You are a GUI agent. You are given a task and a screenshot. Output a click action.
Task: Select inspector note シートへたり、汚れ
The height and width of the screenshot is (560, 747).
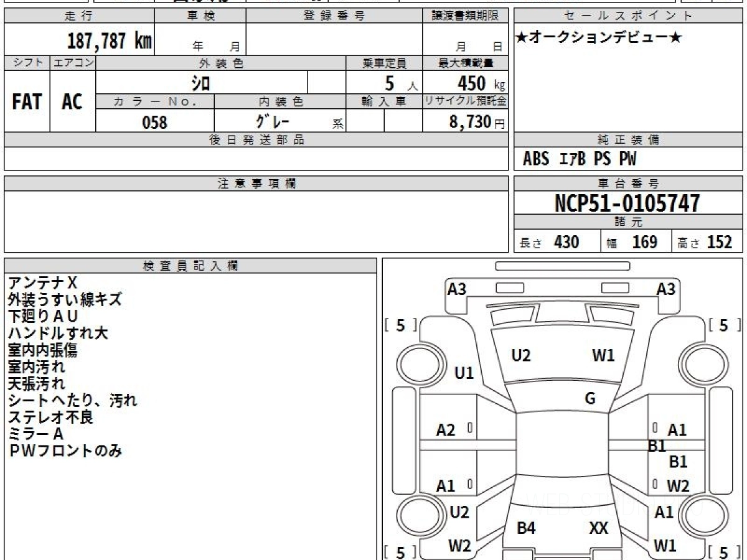pyautogui.click(x=72, y=401)
